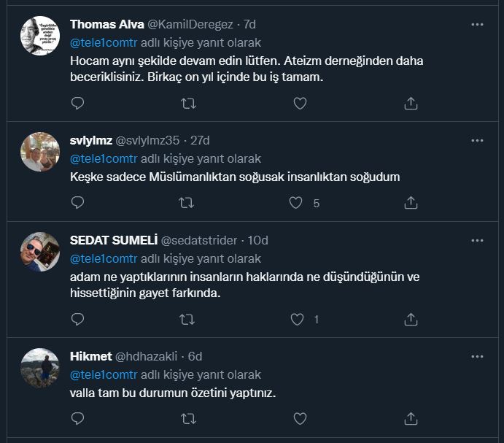
Task: Share SEDAT SUMELİ's tweet
Action: 411,319
